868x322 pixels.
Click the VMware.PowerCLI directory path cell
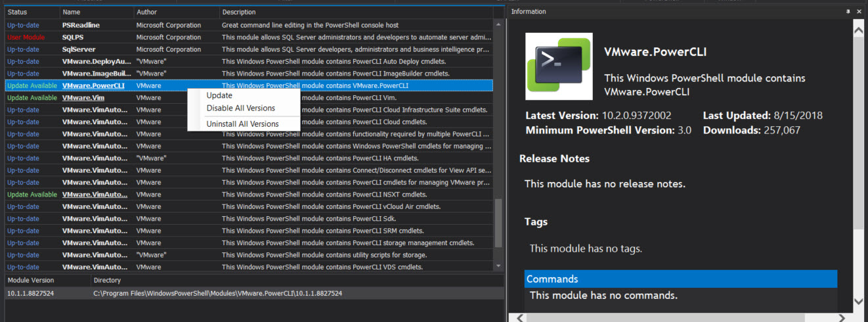coord(217,293)
